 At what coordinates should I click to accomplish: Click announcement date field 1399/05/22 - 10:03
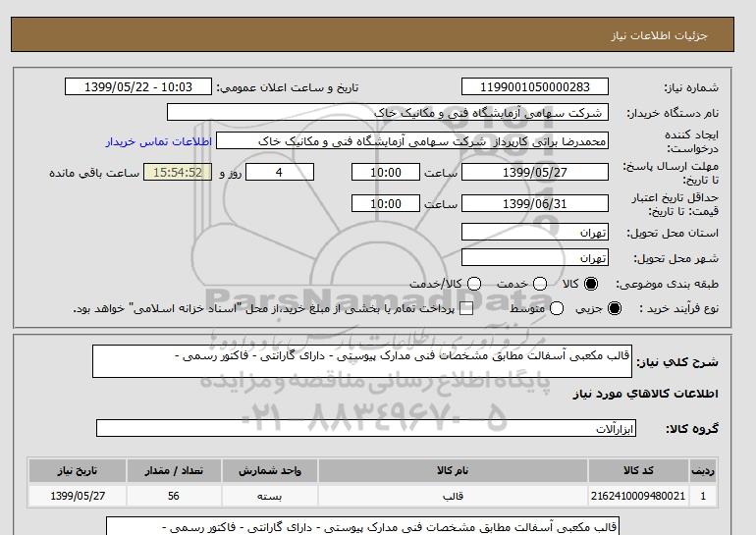coord(138,86)
